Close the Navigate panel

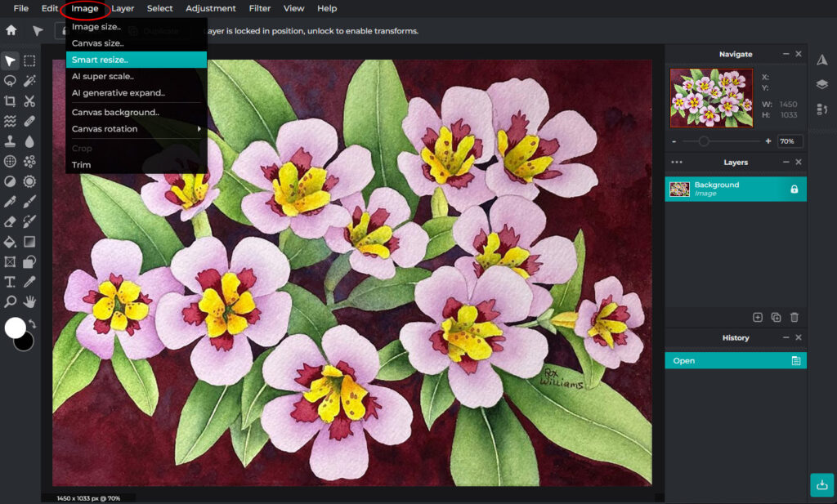point(799,54)
